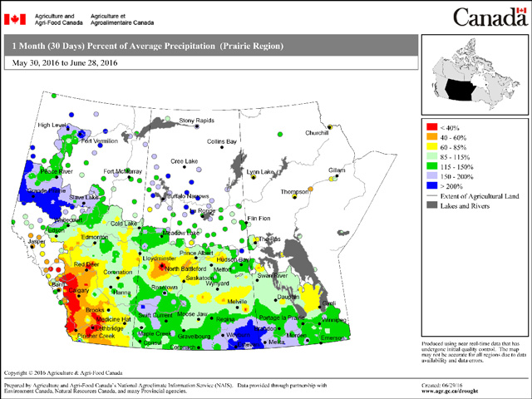Select the orange '40 - 60%' legend swatch
This screenshot has height=399, width=532.
pyautogui.click(x=432, y=137)
